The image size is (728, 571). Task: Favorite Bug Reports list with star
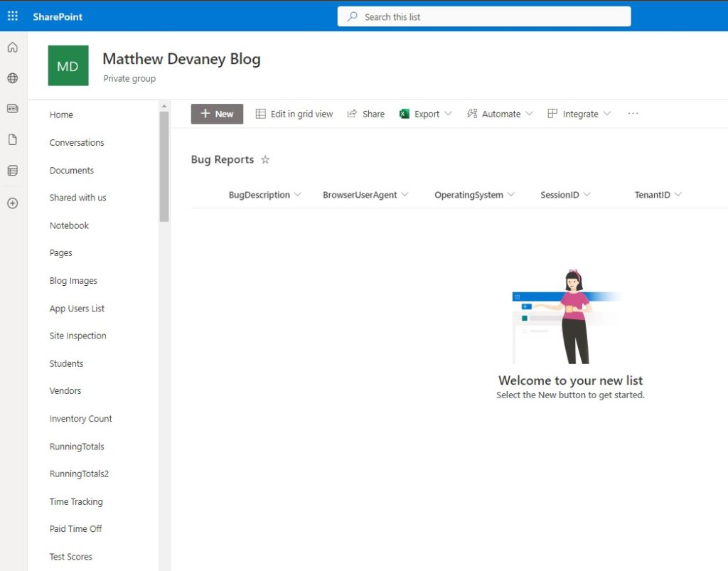pos(265,160)
